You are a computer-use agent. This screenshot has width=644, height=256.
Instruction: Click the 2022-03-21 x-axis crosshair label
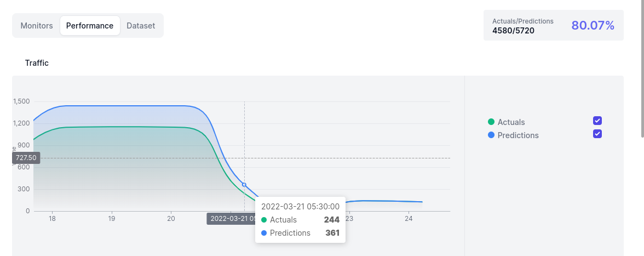[231, 218]
